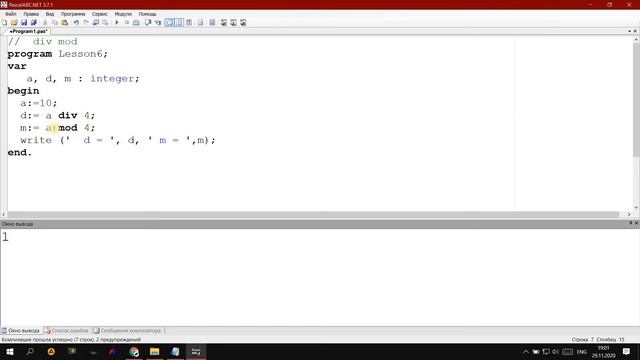The height and width of the screenshot is (360, 640).
Task: Switch to Окно вывода bottom tab
Action: click(21, 331)
